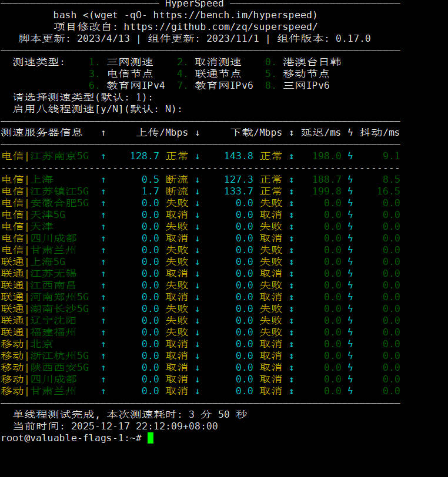Click the latency arrow icon in the 移动 北京 row

click(292, 344)
